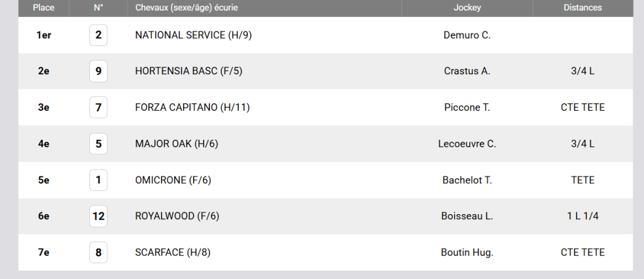
Task: Open horse FORZA CAPITANO (H/11)
Action: click(x=192, y=108)
